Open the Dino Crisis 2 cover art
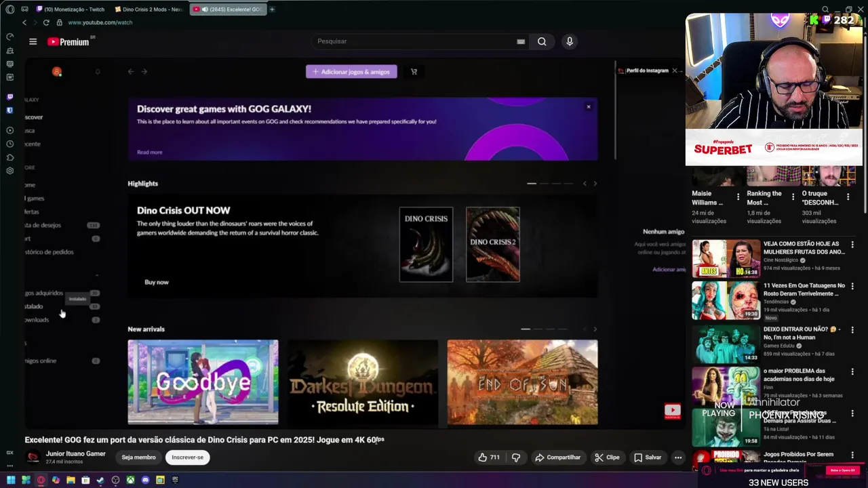 493,245
